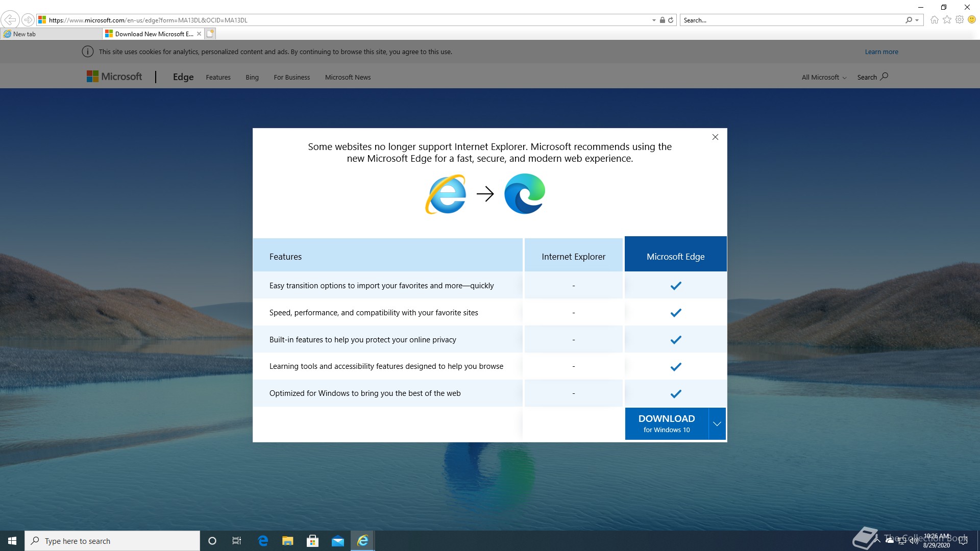Click 'Learning tools and accessibility features' text
This screenshot has width=980, height=551.
(386, 366)
